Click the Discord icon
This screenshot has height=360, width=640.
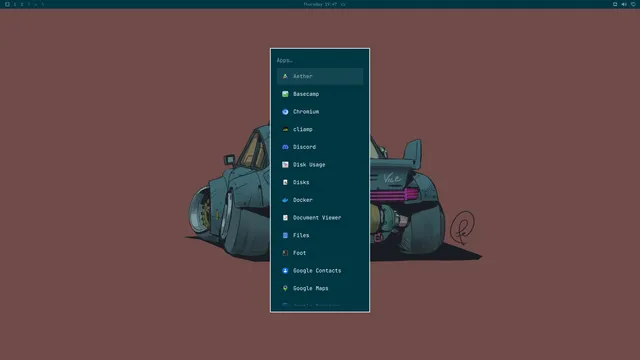[285, 147]
